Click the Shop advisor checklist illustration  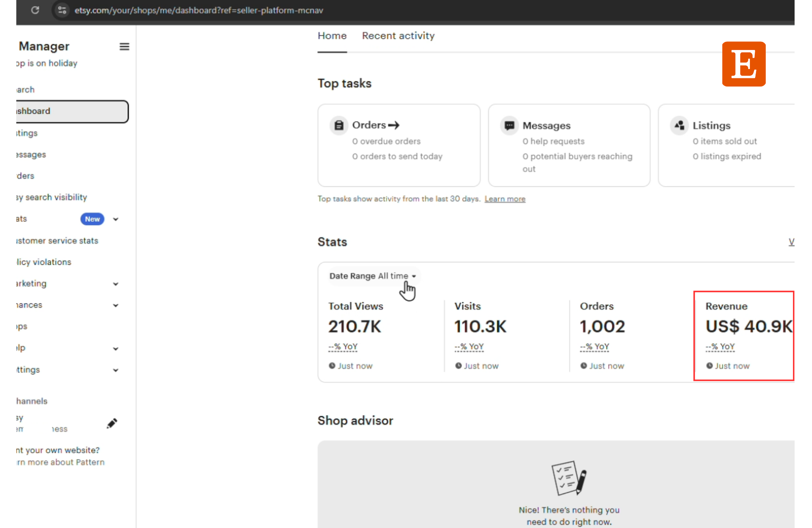(569, 478)
